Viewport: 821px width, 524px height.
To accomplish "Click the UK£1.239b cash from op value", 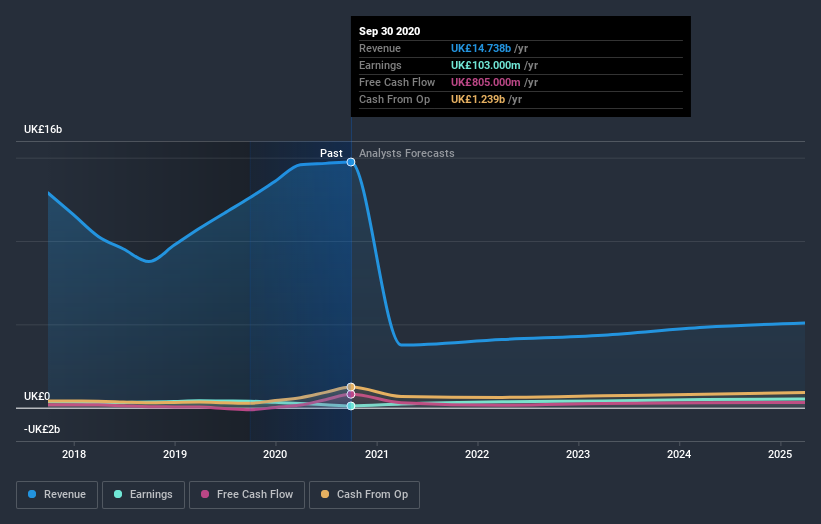I will point(478,99).
